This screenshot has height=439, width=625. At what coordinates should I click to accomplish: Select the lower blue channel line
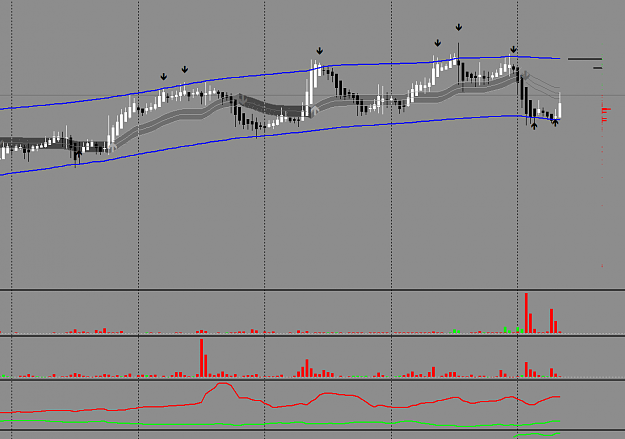(x=279, y=135)
